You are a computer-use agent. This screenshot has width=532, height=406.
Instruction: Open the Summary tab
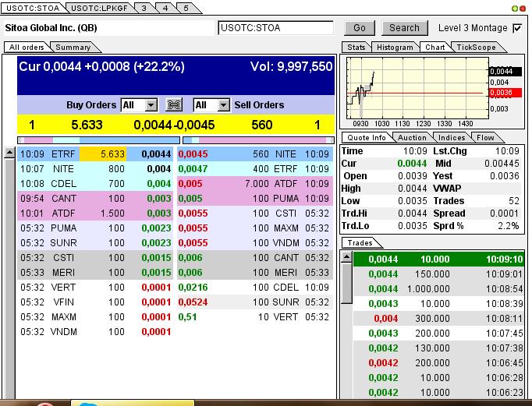point(73,48)
